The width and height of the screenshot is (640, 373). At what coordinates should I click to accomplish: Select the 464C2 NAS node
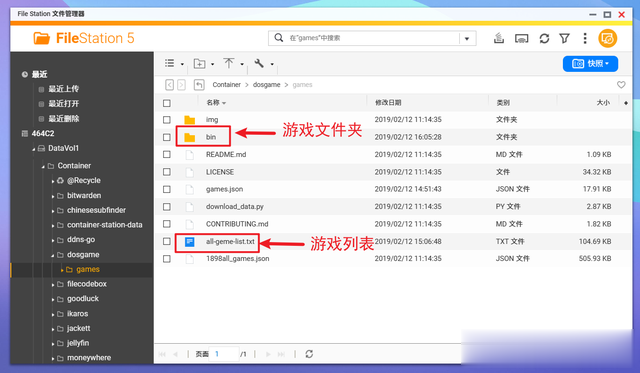(x=42, y=133)
